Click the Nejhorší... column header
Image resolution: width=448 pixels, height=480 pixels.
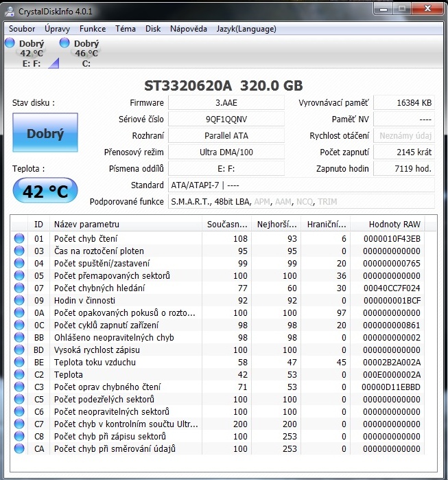(x=276, y=224)
